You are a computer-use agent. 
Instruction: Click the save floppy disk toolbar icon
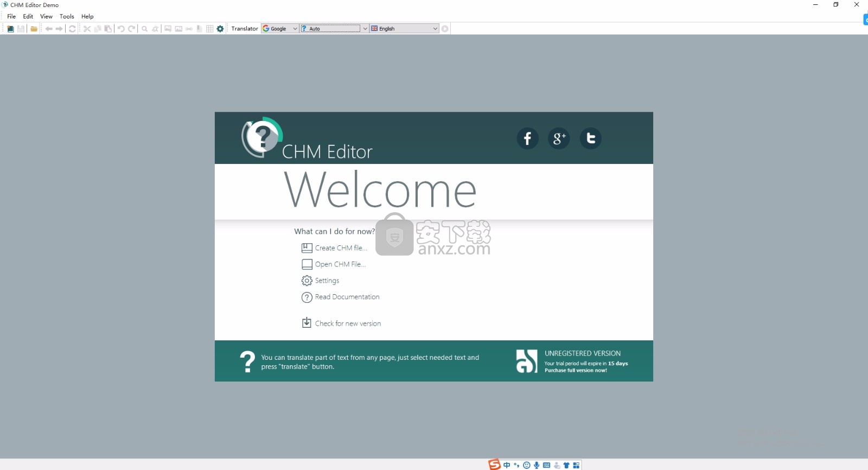[21, 29]
